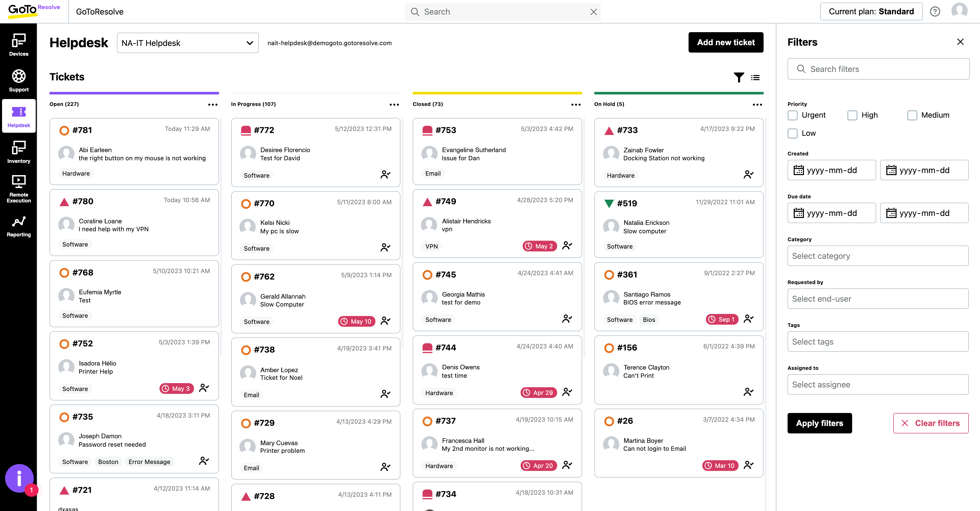Check the Urgent priority filter
980x511 pixels.
click(793, 115)
